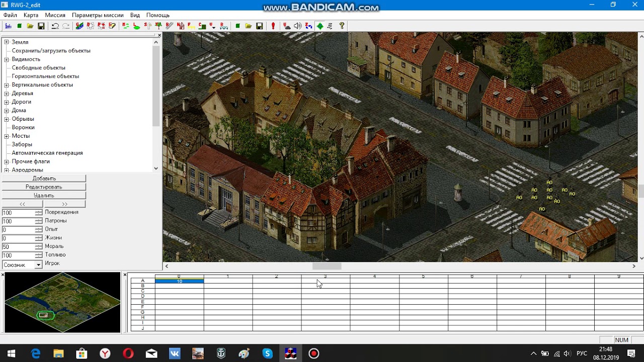Select the U unit toolbar icon
644x362 pixels.
[x=287, y=26]
